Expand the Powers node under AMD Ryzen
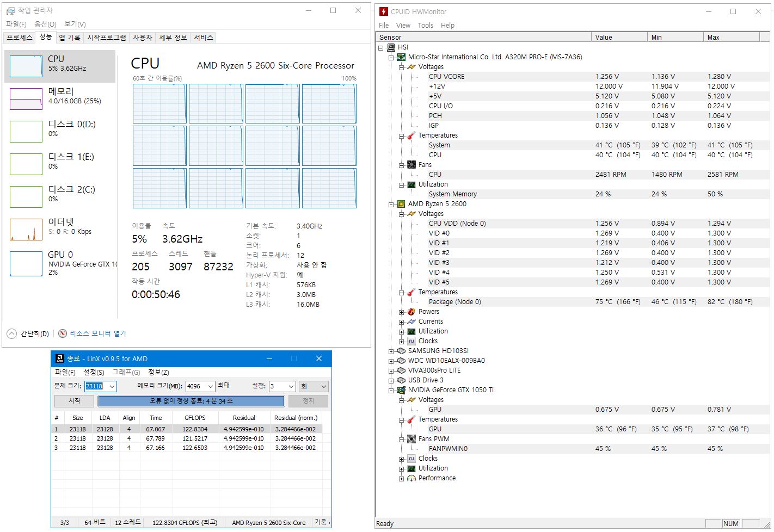This screenshot has width=774, height=532. 401,312
